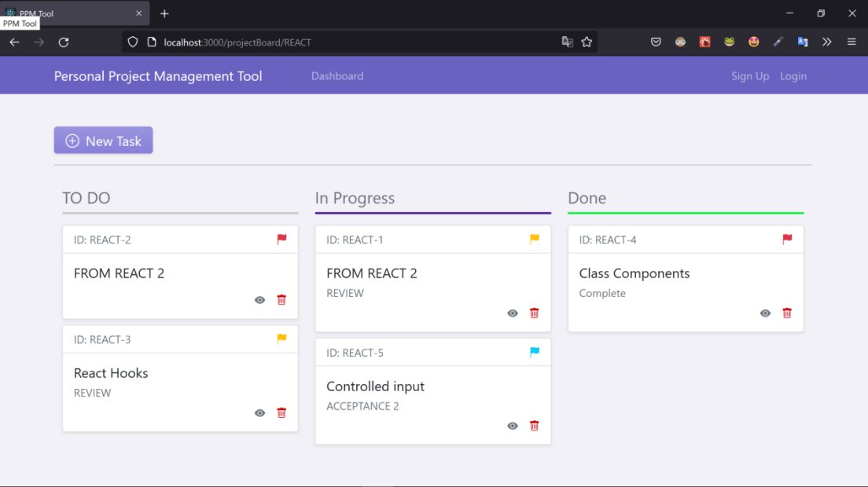Delete the Class Components task
Screen dimensions: 868x487
point(787,313)
